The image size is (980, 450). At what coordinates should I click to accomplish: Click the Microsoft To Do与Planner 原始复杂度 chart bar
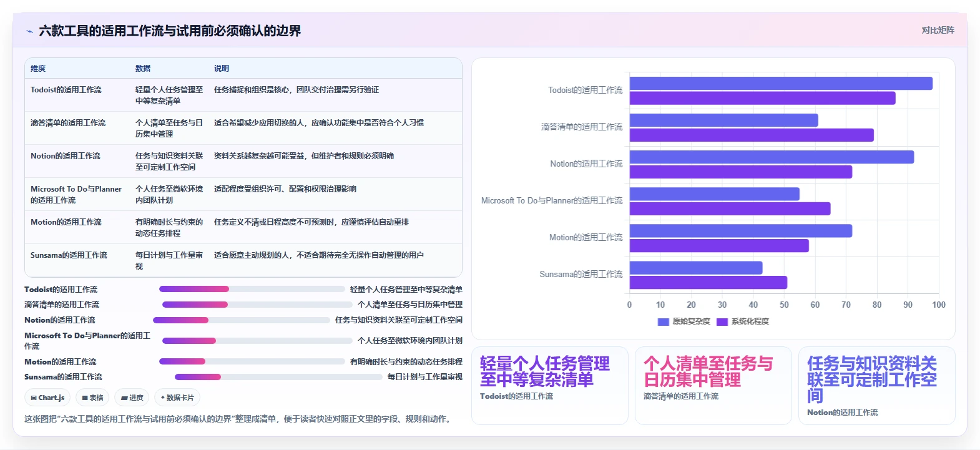point(715,194)
